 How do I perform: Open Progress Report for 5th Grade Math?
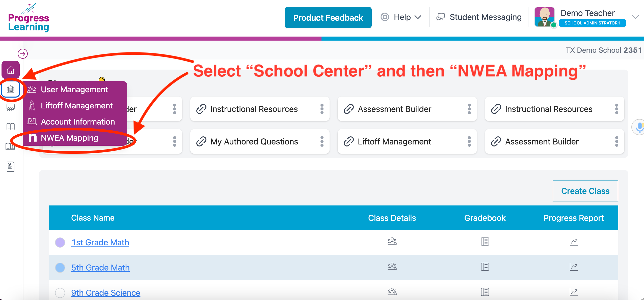[574, 267]
